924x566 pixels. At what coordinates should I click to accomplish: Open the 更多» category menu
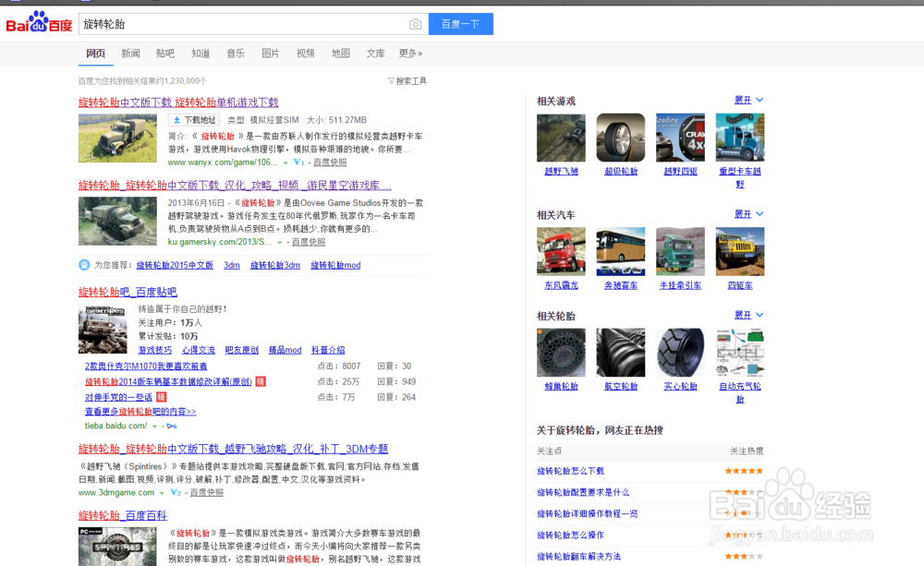point(410,54)
